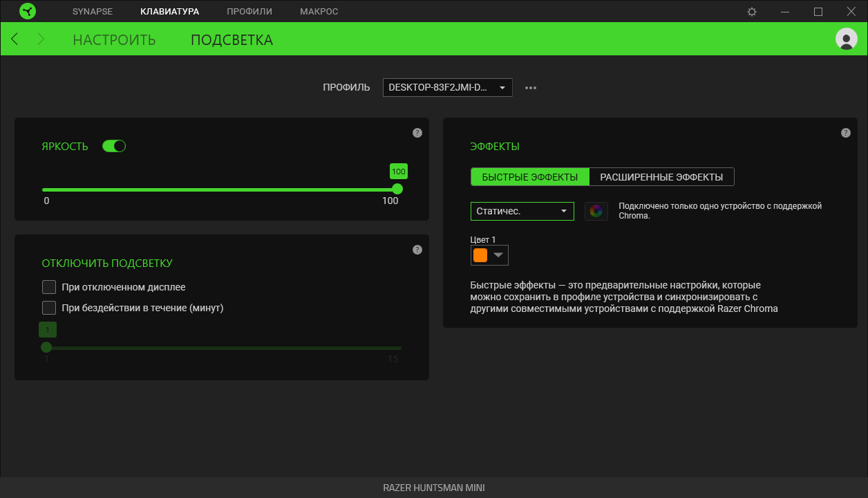Go to the НАСТРОИТЬ subtab
This screenshot has height=498, width=868.
click(114, 40)
